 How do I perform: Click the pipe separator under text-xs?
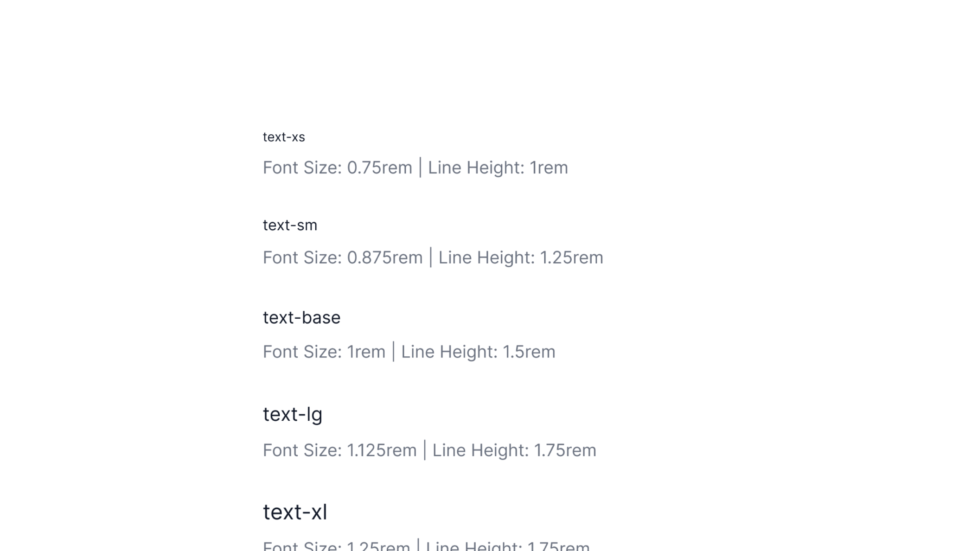coord(420,168)
